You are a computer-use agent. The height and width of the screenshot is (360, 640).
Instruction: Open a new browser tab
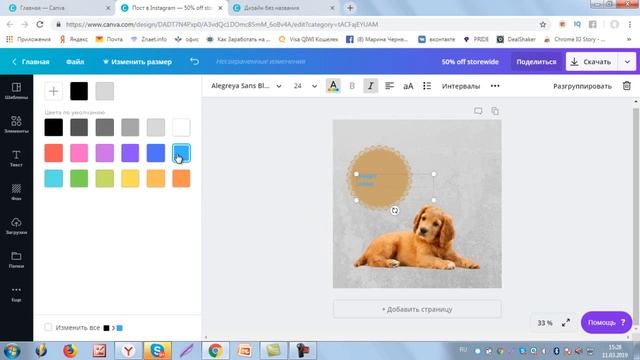(350, 8)
